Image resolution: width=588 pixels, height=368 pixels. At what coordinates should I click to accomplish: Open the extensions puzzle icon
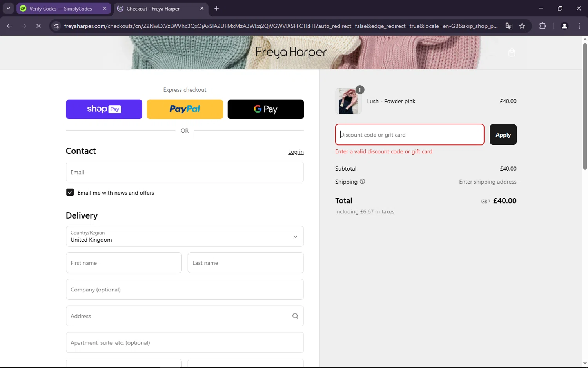coord(543,26)
